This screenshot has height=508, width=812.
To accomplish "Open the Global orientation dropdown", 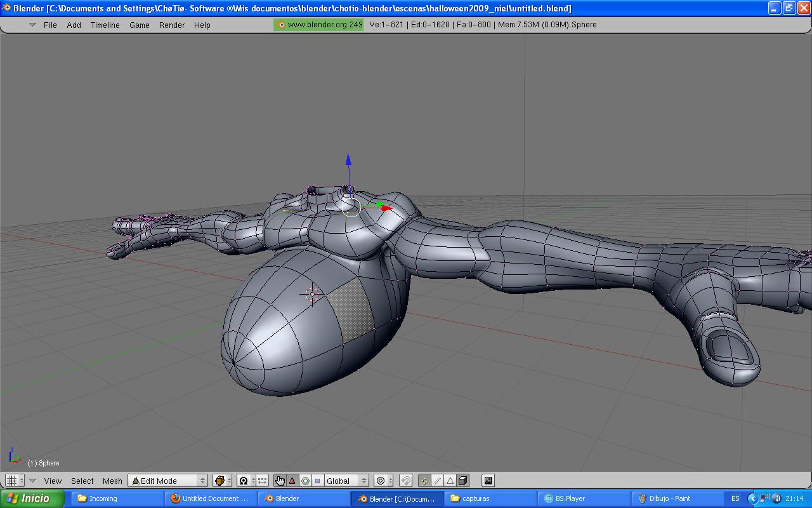I will click(x=346, y=481).
